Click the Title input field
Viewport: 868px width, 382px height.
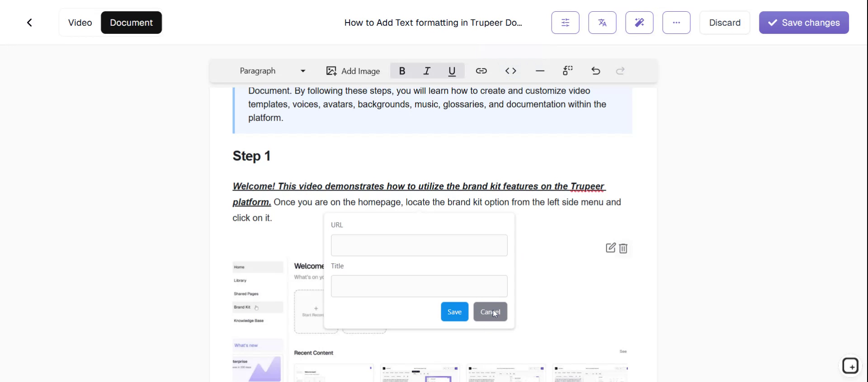419,286
